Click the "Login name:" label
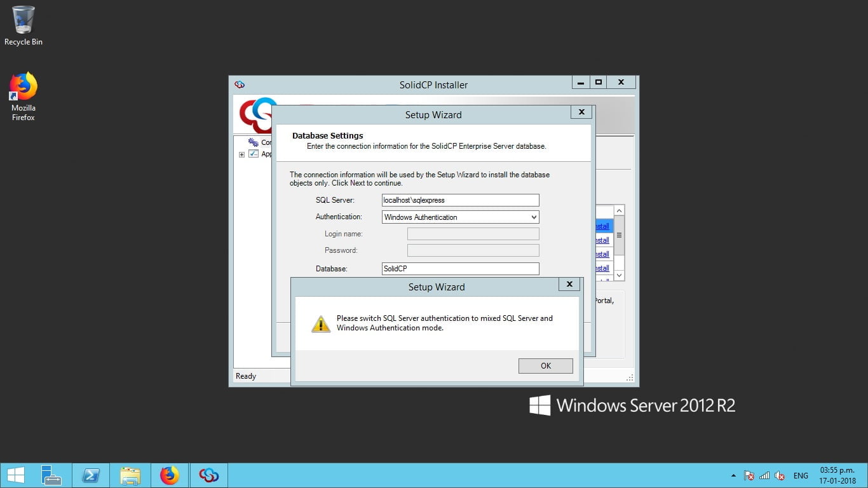868x488 pixels. 344,234
